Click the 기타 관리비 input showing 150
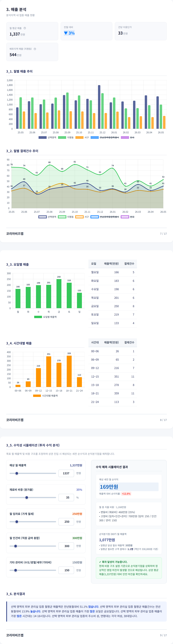 click(66, 570)
